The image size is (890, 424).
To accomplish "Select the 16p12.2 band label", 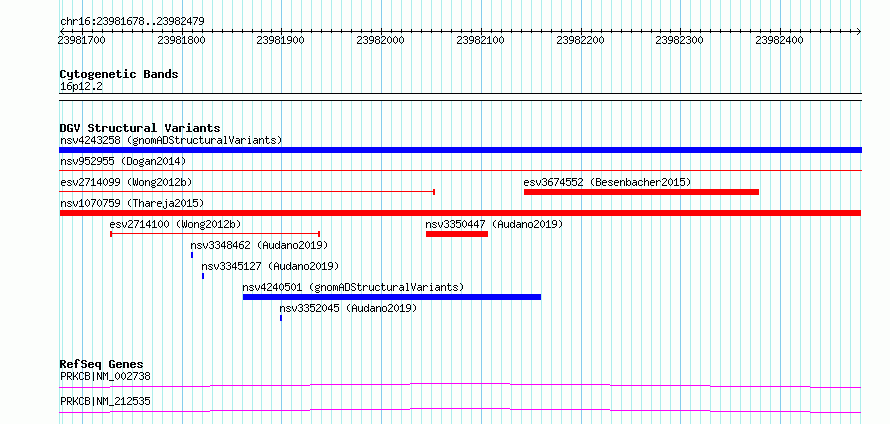I will 81,87.
